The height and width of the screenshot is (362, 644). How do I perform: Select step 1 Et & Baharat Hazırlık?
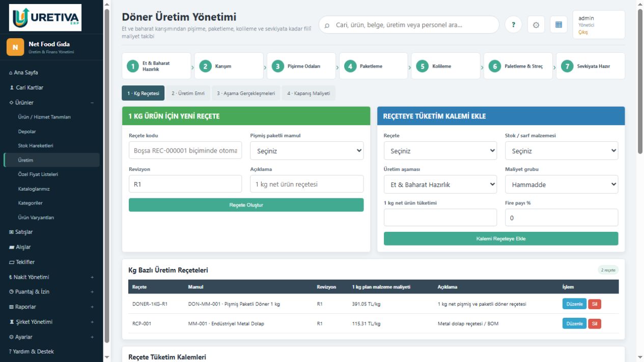(156, 66)
